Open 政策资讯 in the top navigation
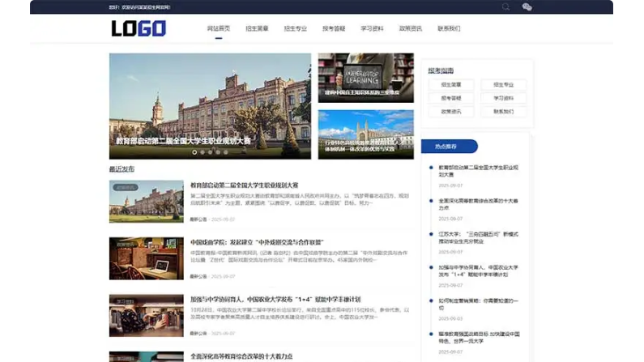Viewport: 644px width, 362px height. tap(411, 28)
